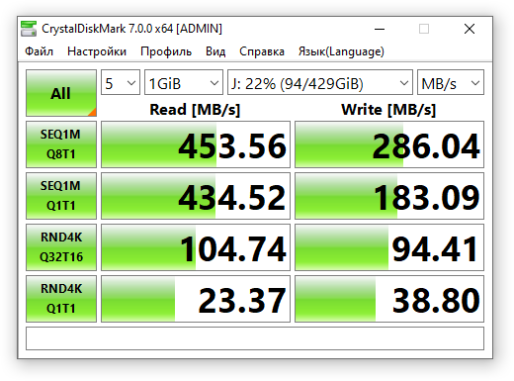The height and width of the screenshot is (381, 514).
Task: Click the Read [MB/s] column header
Action: pos(195,110)
